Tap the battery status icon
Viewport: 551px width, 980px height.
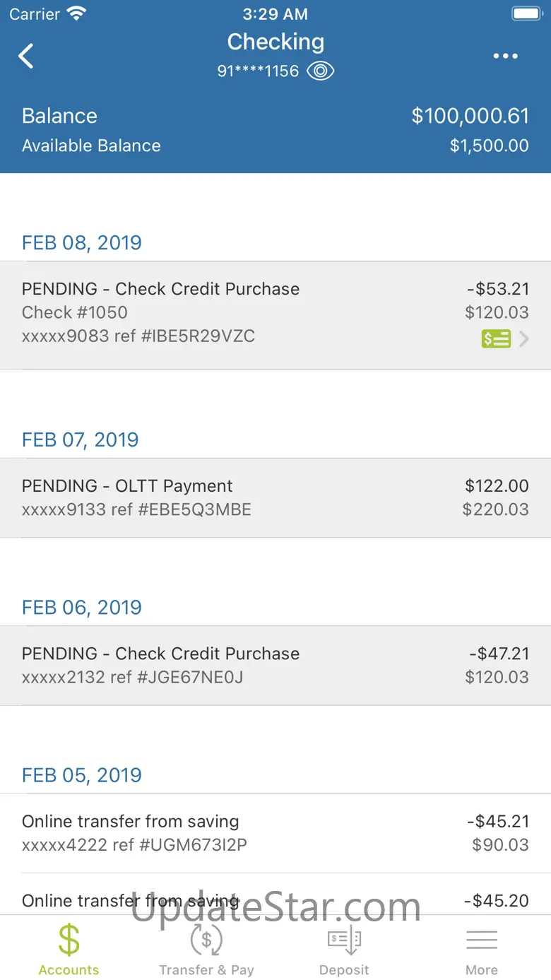[526, 13]
